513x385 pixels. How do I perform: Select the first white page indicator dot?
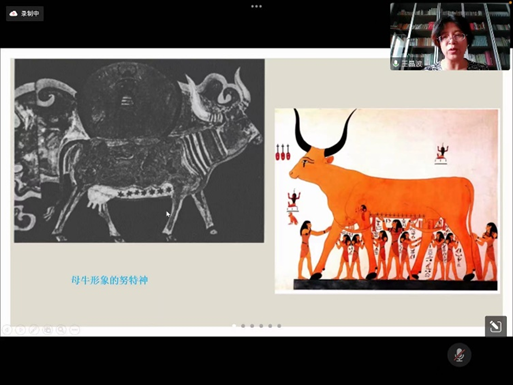pyautogui.click(x=234, y=326)
